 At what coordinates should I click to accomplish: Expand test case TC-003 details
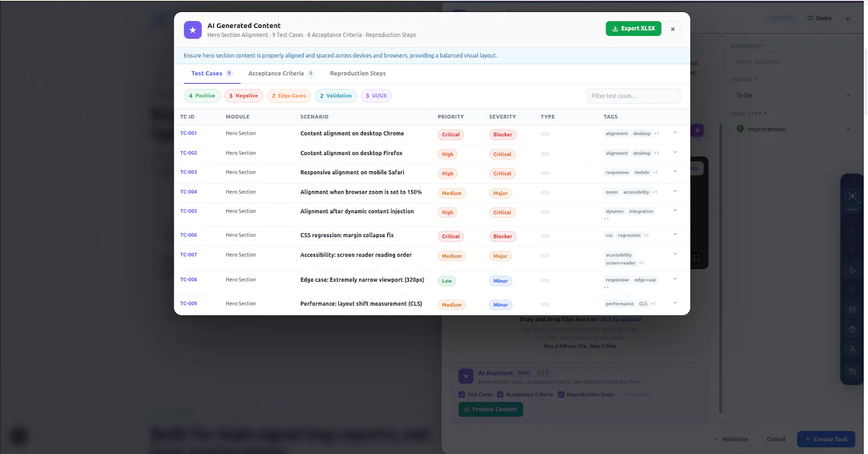tap(675, 172)
